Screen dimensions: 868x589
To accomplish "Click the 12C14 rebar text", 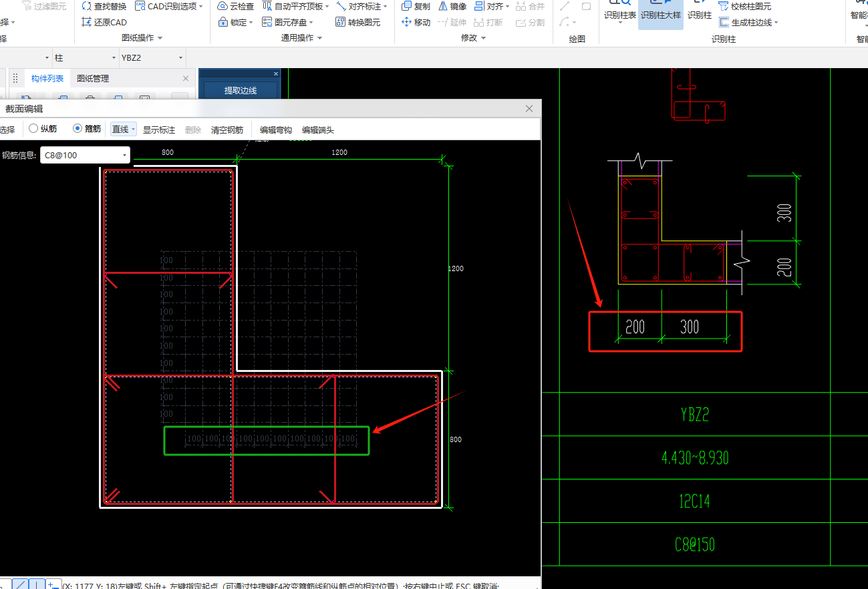I will pos(694,500).
